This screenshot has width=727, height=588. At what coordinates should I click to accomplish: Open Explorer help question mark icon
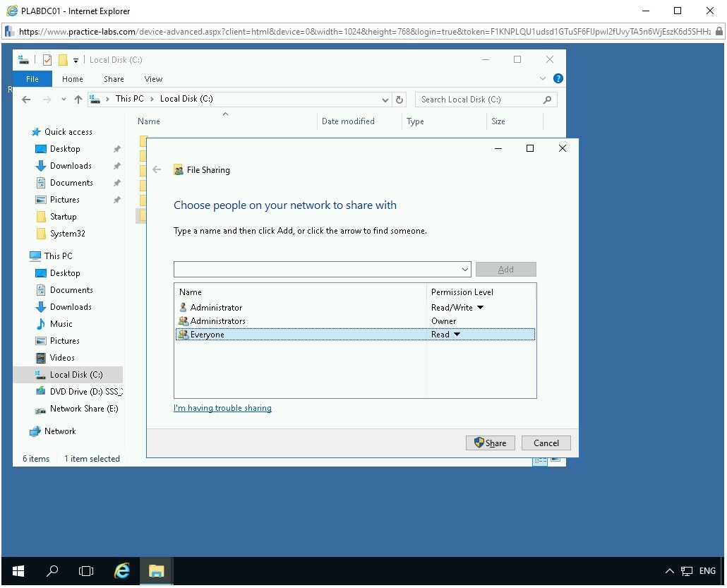[558, 78]
